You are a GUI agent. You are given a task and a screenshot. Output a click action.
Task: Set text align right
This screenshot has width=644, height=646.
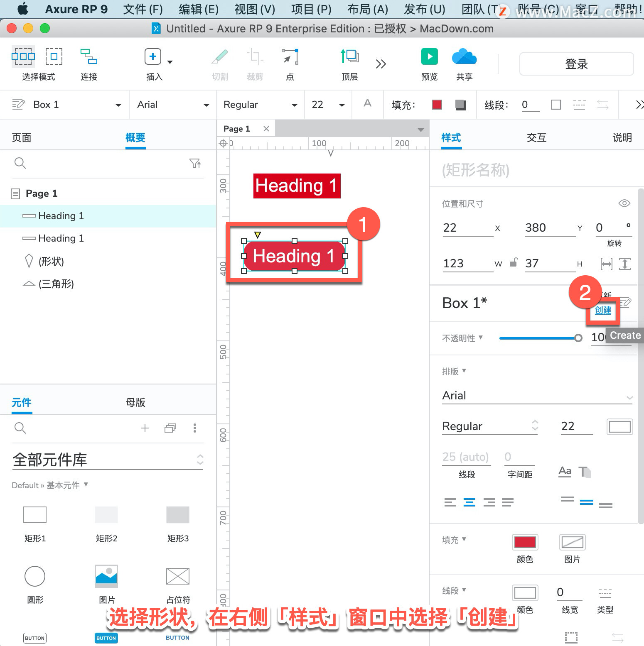489,503
